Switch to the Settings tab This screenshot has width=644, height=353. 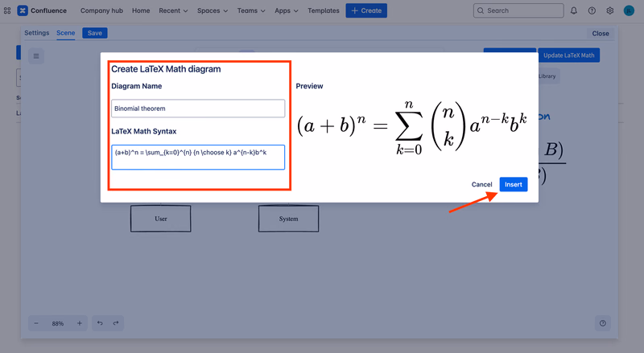(x=36, y=33)
